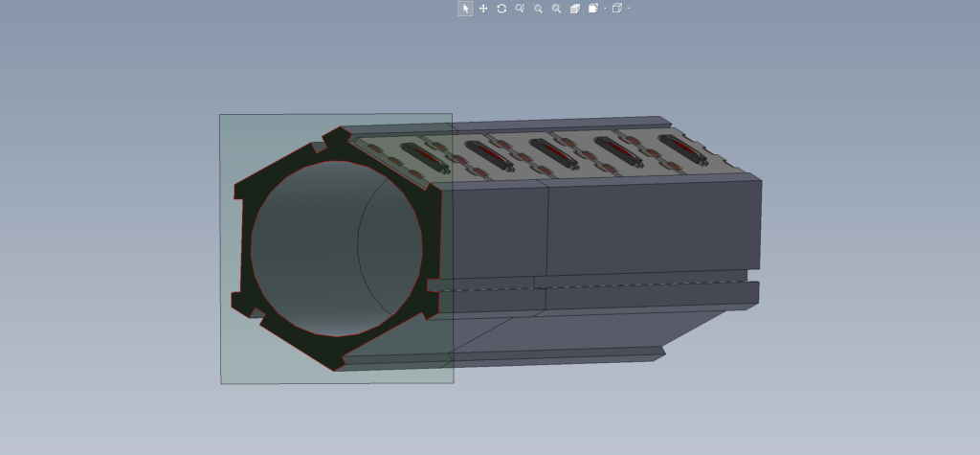
Task: Pick the leftmost elongated slot on top
Action: coord(424,157)
